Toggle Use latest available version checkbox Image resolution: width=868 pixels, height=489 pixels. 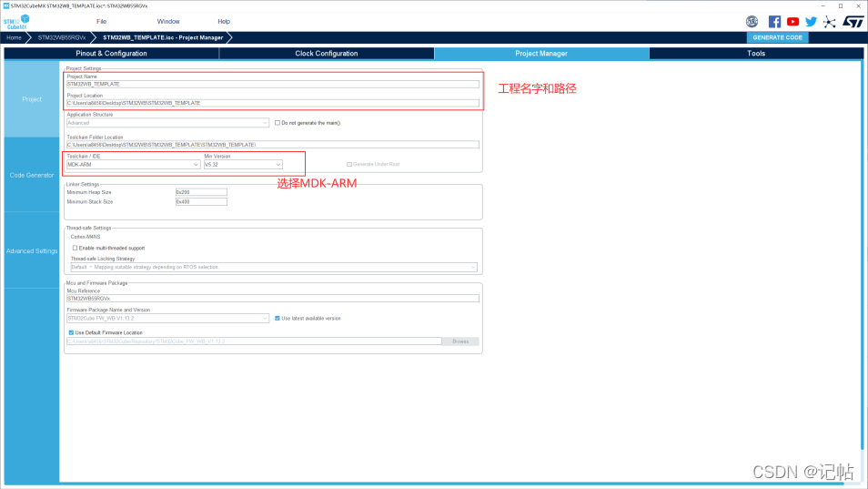278,319
